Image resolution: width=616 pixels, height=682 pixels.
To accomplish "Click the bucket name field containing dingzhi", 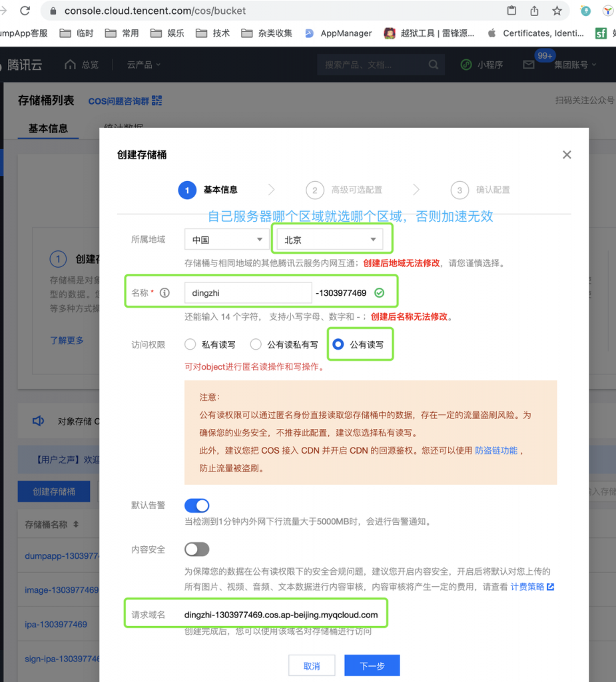I will (248, 293).
